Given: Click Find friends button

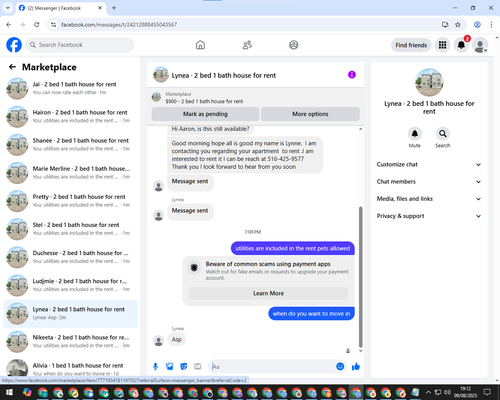Looking at the screenshot, I should click(411, 45).
